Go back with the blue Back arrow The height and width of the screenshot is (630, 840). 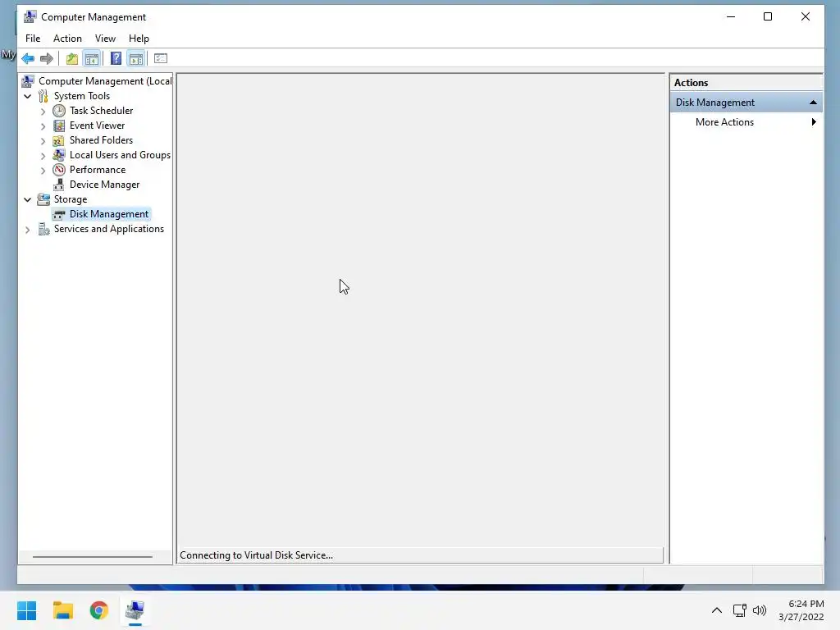pos(28,58)
